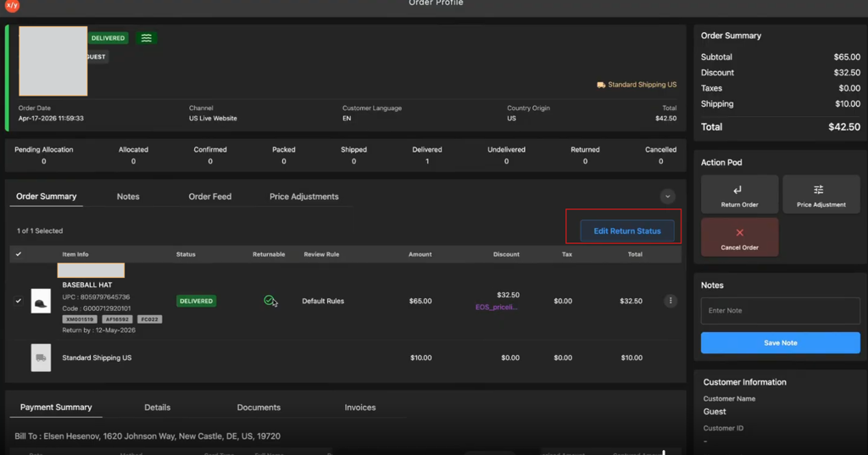Click the Standard Shipping US truck icon
This screenshot has width=868, height=455.
601,85
